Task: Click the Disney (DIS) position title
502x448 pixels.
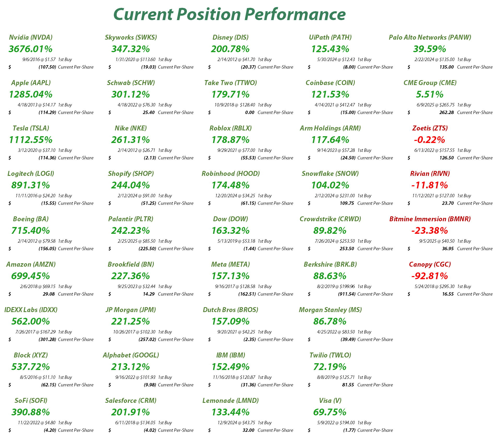Action: point(231,37)
